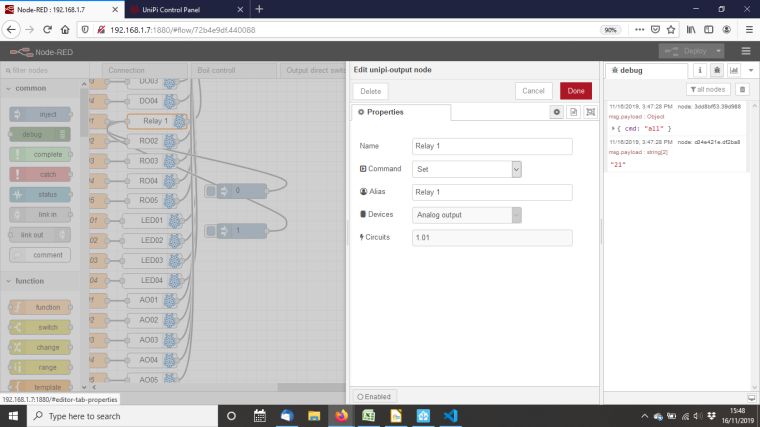
Task: Open Node-RED hamburger main menu
Action: [746, 51]
